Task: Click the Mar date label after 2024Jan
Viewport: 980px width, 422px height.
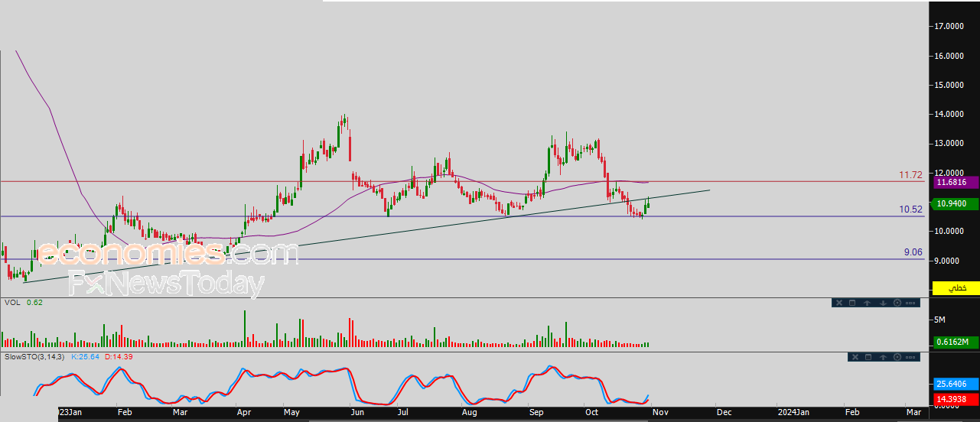Action: pos(913,413)
